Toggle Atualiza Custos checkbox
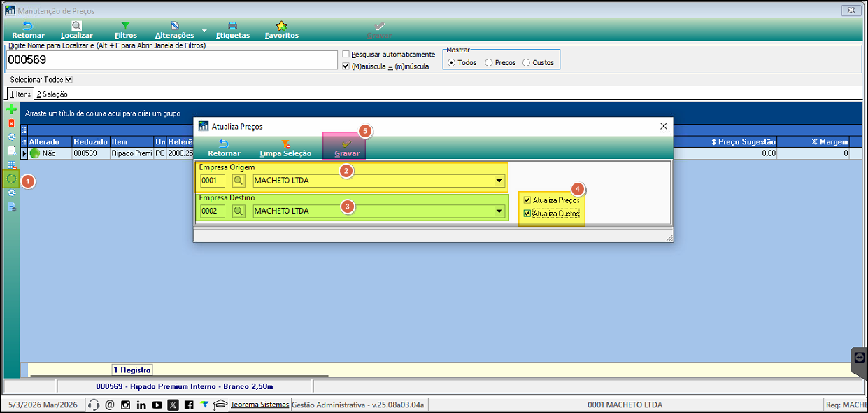 coord(527,213)
